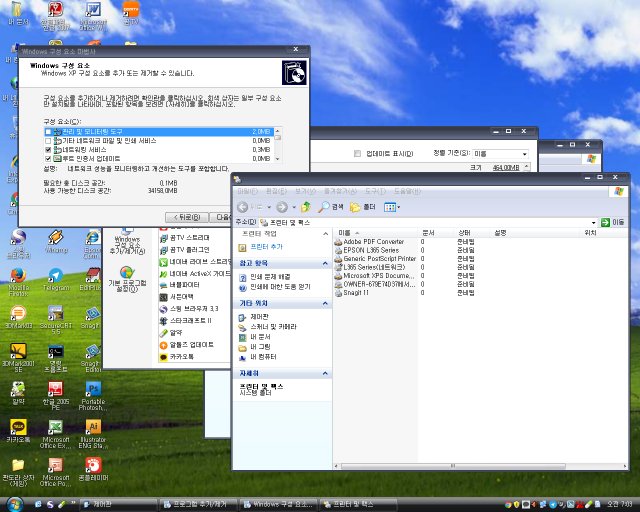Collapse the 프린터 작업 panel

pyautogui.click(x=325, y=234)
